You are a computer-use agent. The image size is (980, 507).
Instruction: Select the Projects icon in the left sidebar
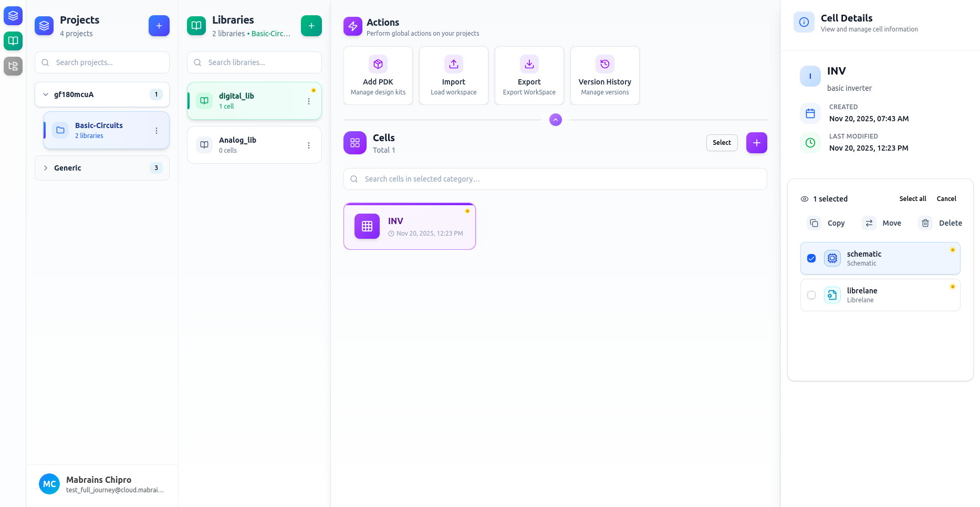point(13,16)
